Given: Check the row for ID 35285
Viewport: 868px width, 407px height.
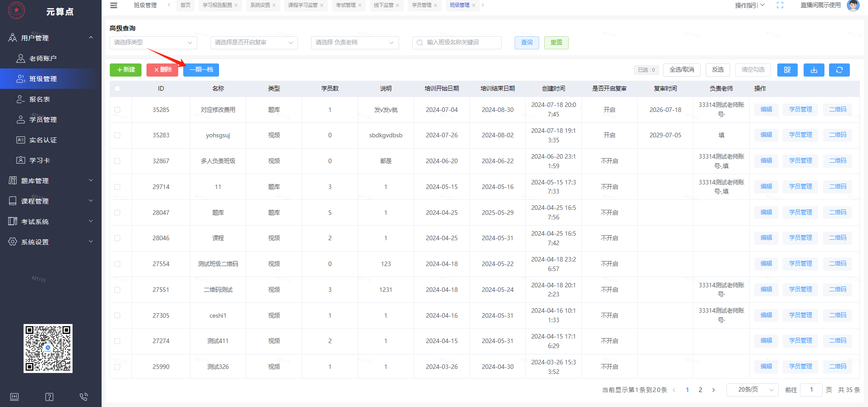Looking at the screenshot, I should point(117,110).
